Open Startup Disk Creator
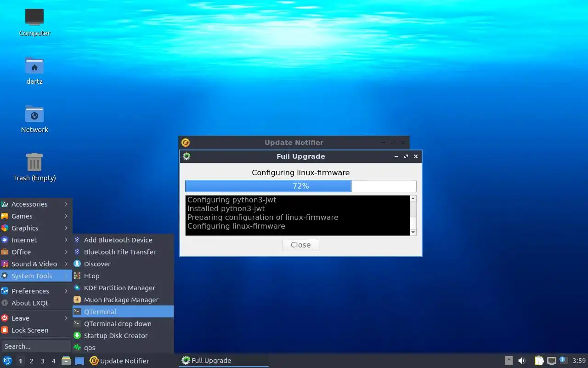The height and width of the screenshot is (368, 588). [123, 335]
